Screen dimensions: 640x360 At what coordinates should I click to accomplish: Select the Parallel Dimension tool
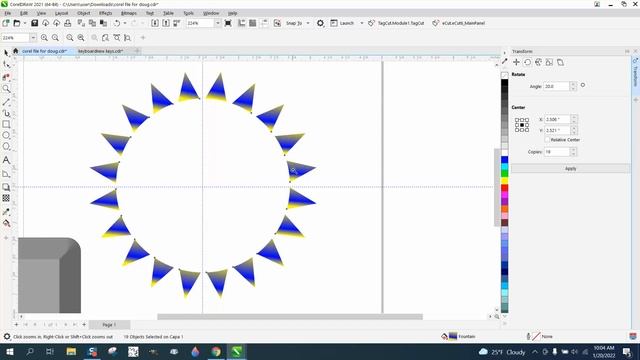[x=6, y=174]
